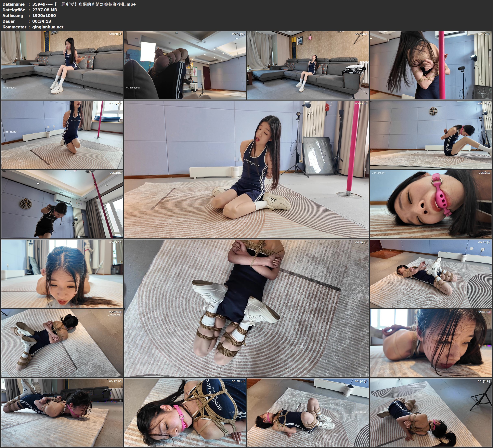Screen dimensions: 493x448
Task: Select the frame marked 00:30:36
Action: click(x=308, y=412)
